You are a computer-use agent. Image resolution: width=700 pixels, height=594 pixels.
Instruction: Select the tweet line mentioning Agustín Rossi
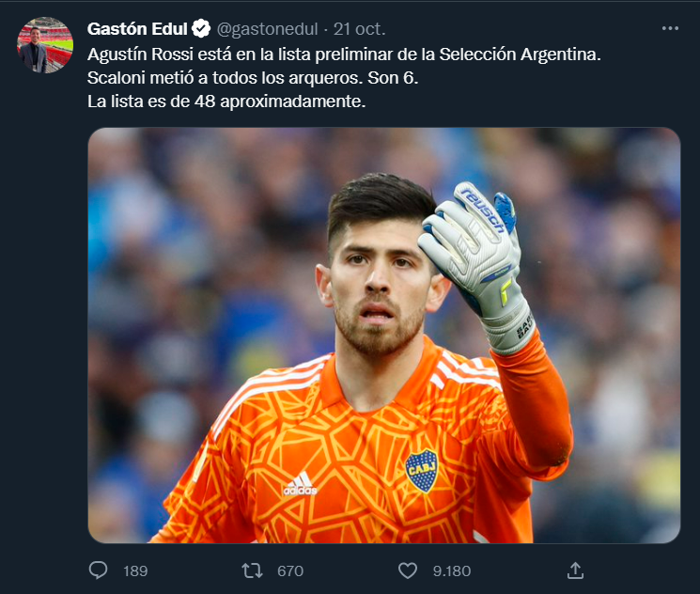344,55
